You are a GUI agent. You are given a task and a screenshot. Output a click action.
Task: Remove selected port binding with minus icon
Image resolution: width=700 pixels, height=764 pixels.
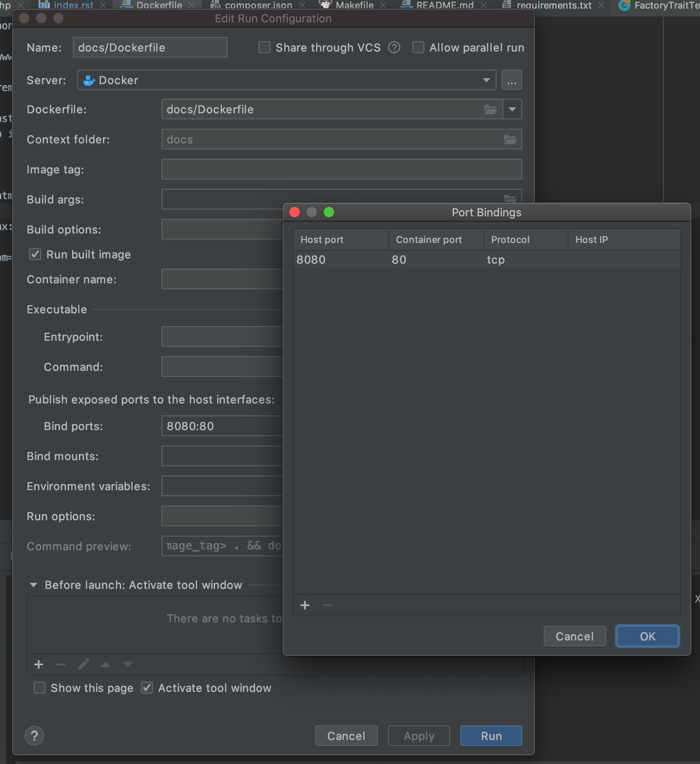tap(327, 605)
